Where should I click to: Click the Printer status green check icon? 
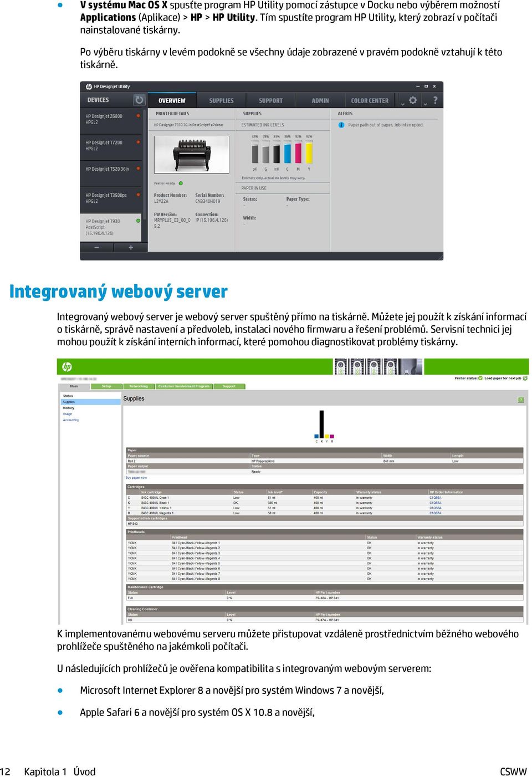click(x=480, y=379)
